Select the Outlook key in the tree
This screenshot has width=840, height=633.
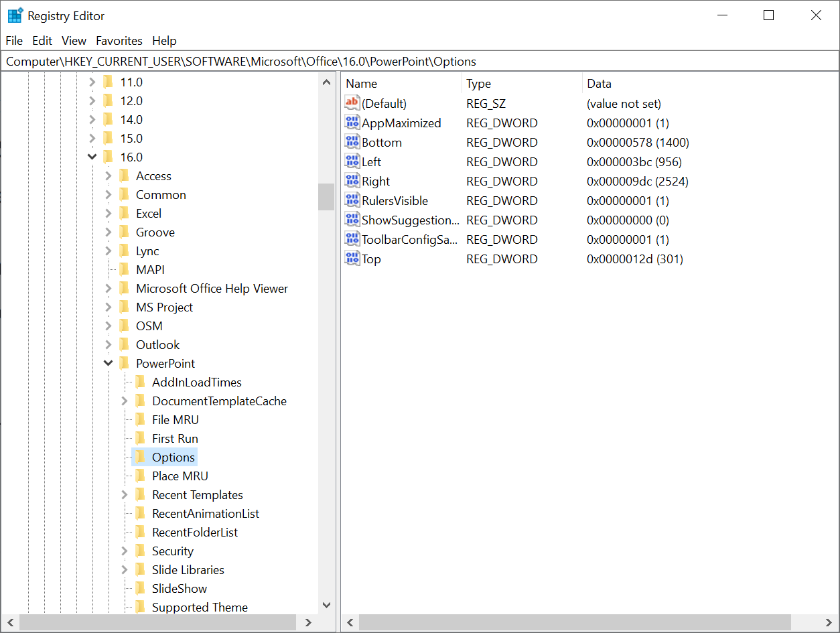point(156,344)
